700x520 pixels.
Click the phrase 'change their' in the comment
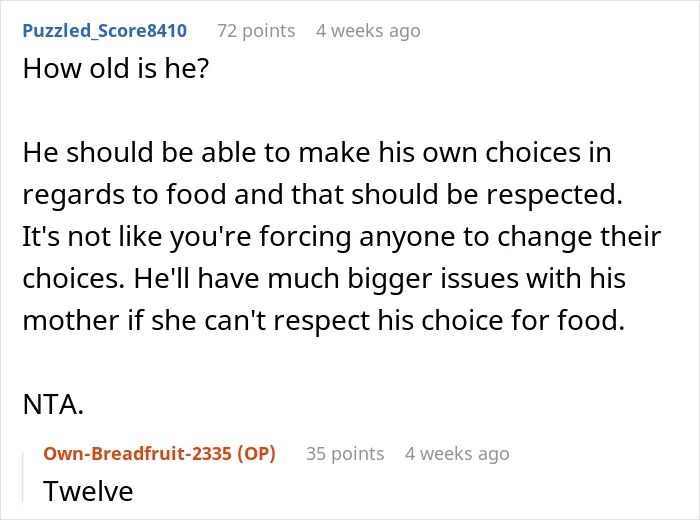click(579, 237)
